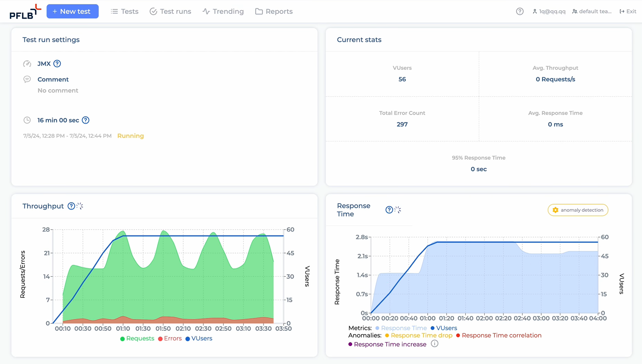Open the Trending tab
The width and height of the screenshot is (642, 364).
pos(223,11)
